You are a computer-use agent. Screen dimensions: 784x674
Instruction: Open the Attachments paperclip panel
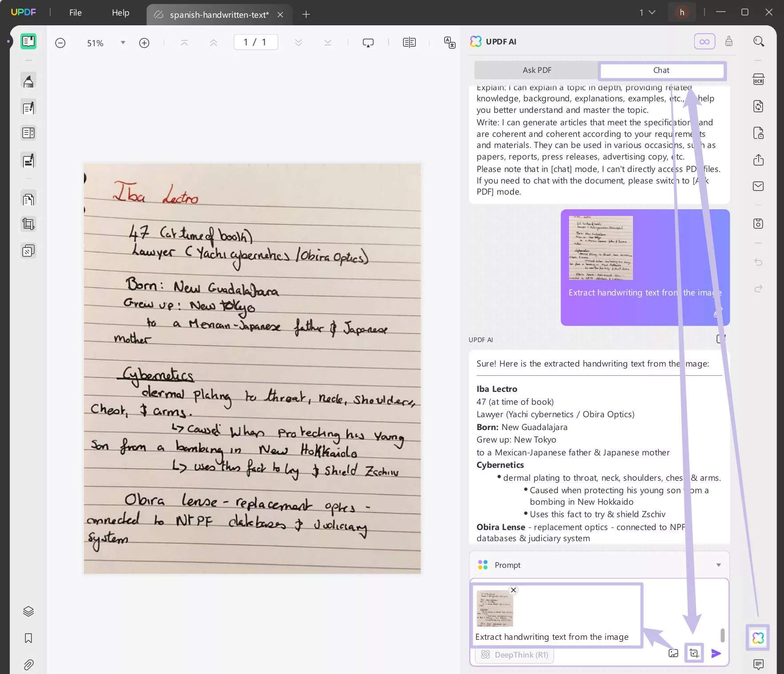pos(28,665)
